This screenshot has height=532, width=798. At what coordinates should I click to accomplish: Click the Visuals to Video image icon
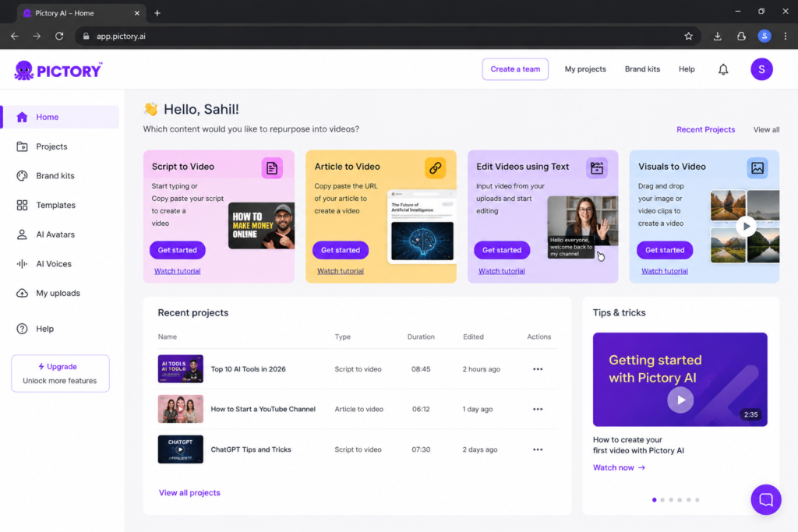coord(757,167)
